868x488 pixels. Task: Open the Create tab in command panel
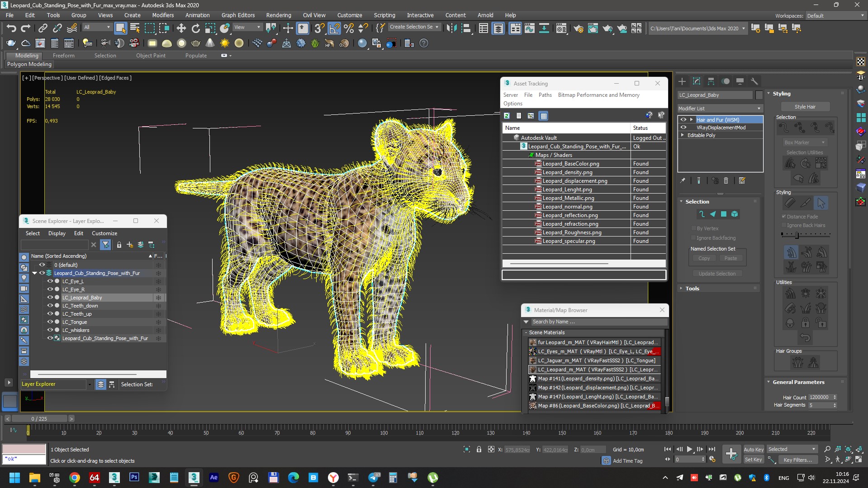[682, 81]
